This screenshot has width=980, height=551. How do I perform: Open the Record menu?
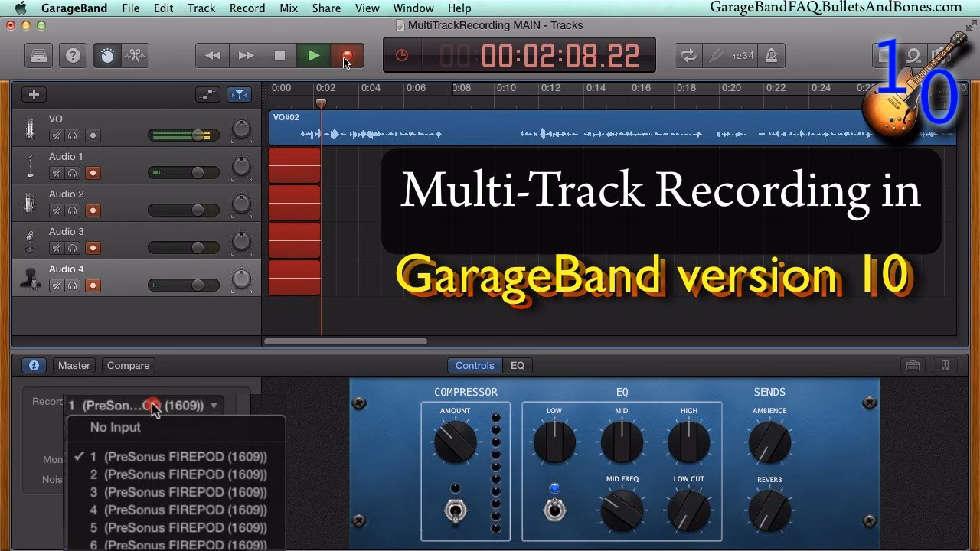247,8
